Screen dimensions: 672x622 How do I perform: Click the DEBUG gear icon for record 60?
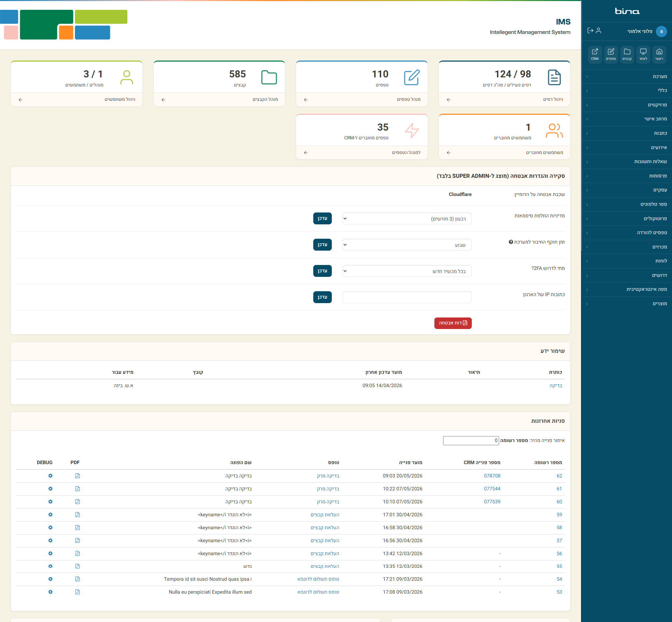click(50, 502)
